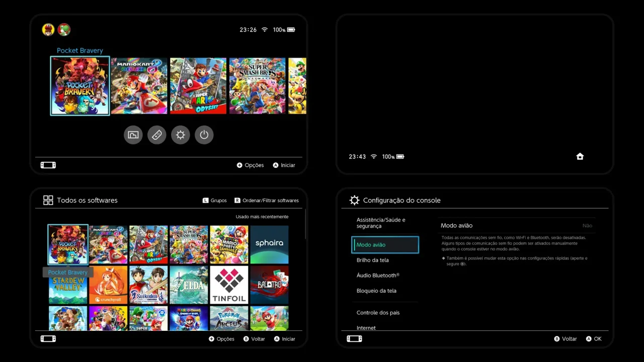The image size is (644, 362).
Task: Select the Mario Kart 8 Deluxe thumbnail on home row
Action: 139,86
